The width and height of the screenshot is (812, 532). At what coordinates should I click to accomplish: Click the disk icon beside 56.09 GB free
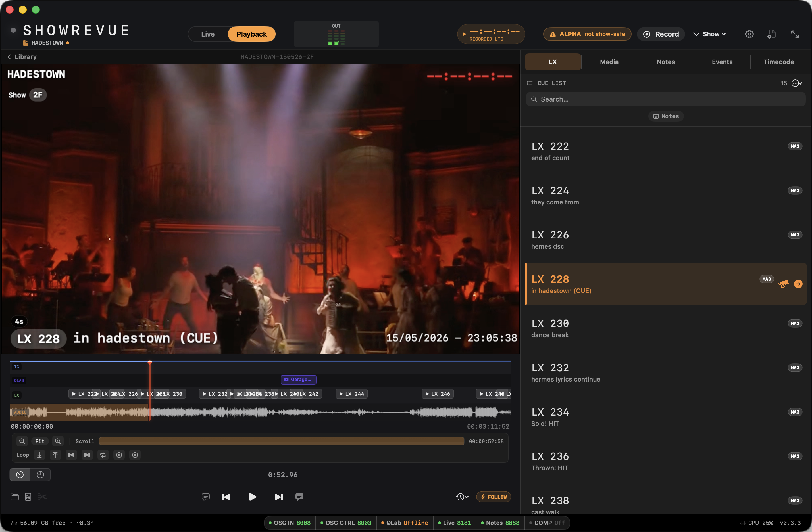[14, 523]
